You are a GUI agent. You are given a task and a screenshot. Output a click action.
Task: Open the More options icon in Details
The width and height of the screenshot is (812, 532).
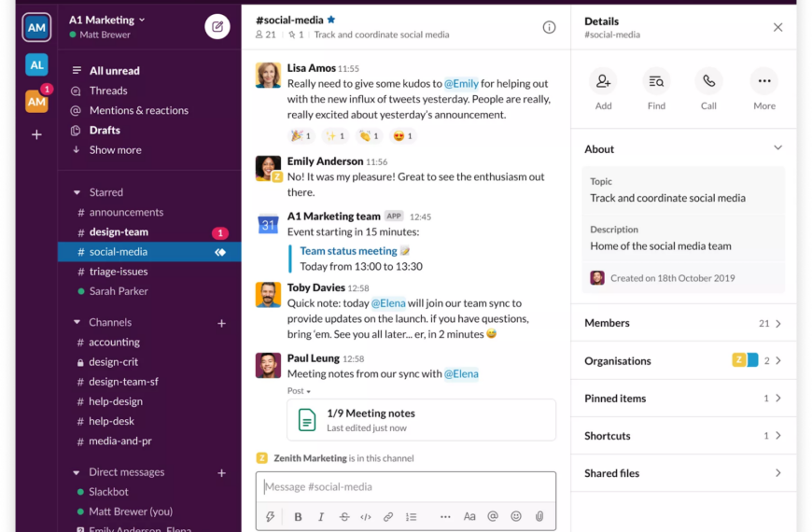click(764, 81)
